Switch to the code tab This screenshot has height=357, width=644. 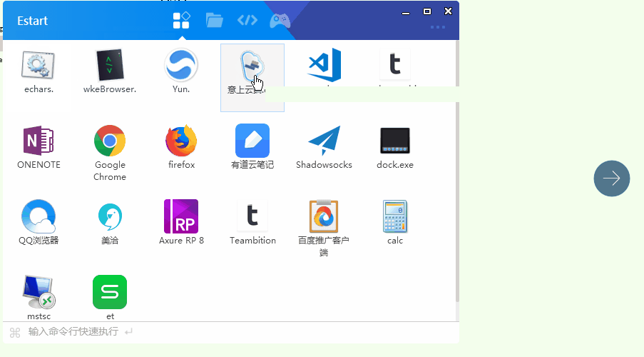pyautogui.click(x=247, y=20)
